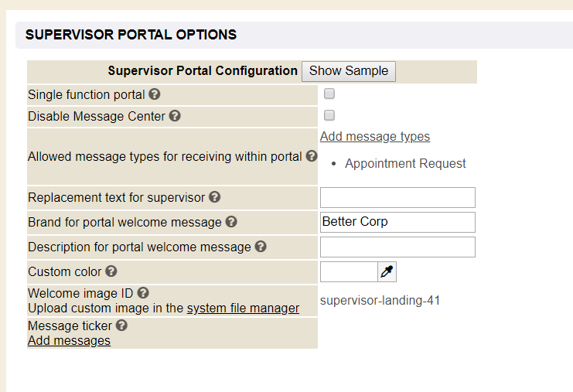Click help icon for Description for portal welcome
This screenshot has width=573, height=392.
261,247
